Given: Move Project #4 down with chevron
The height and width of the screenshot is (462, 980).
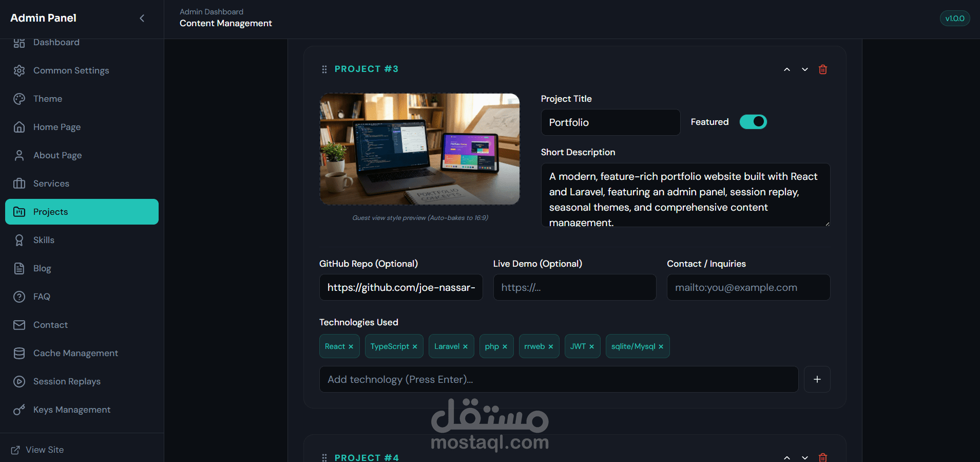Looking at the screenshot, I should tap(805, 457).
